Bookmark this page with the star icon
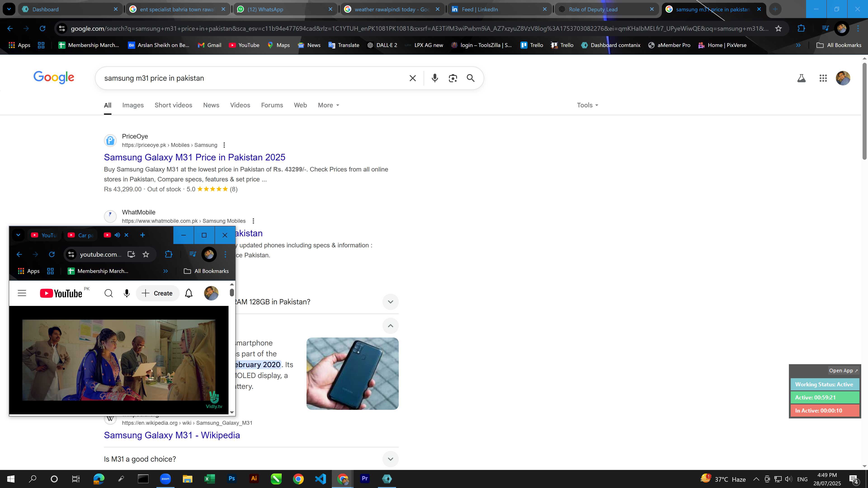The height and width of the screenshot is (488, 868). [x=778, y=29]
